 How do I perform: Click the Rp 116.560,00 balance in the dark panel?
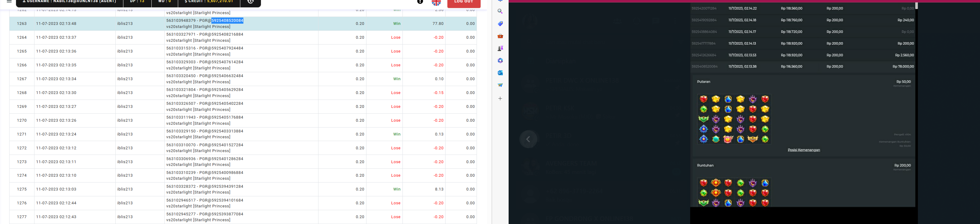coord(791,66)
